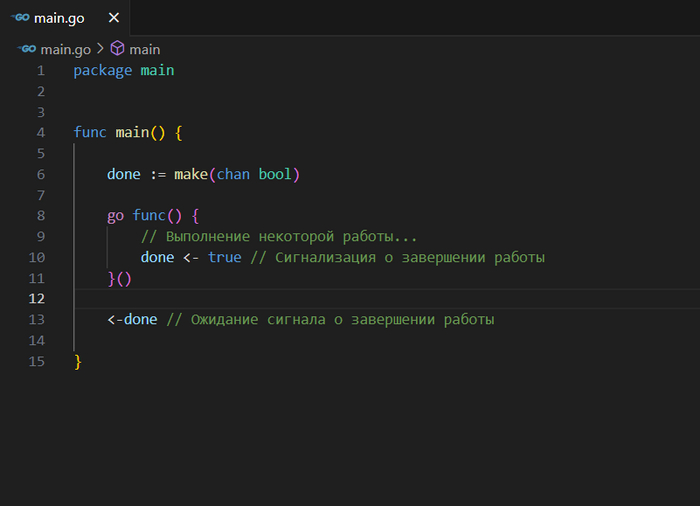700x506 pixels.
Task: Click line number 8 in the gutter
Action: pos(40,216)
